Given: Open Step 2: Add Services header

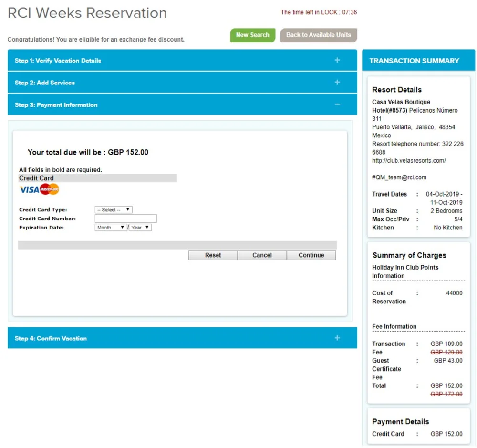Looking at the screenshot, I should click(182, 83).
